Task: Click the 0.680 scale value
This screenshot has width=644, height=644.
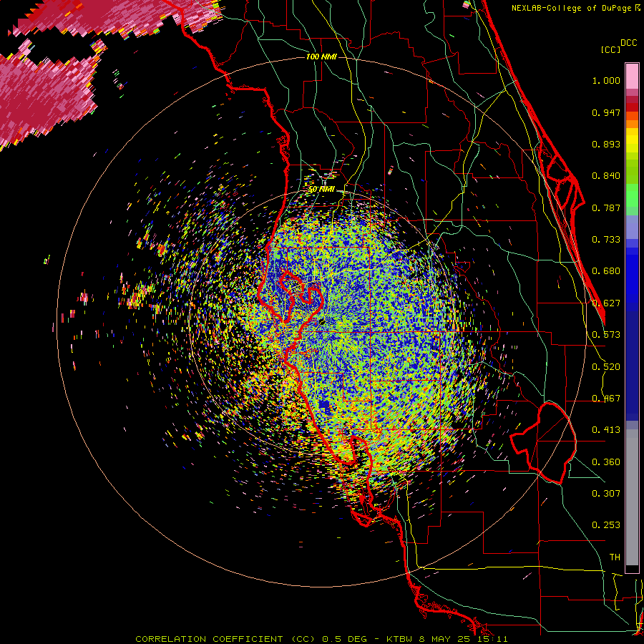Action: pyautogui.click(x=606, y=271)
